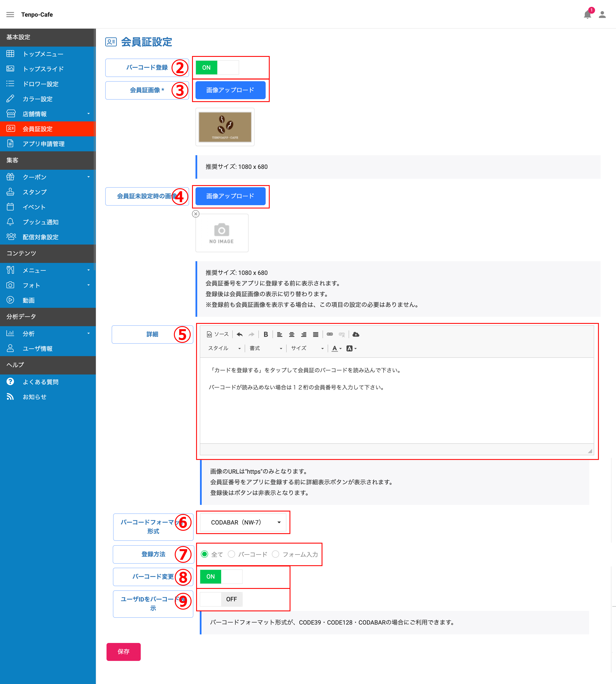Click the user account icon

[602, 15]
